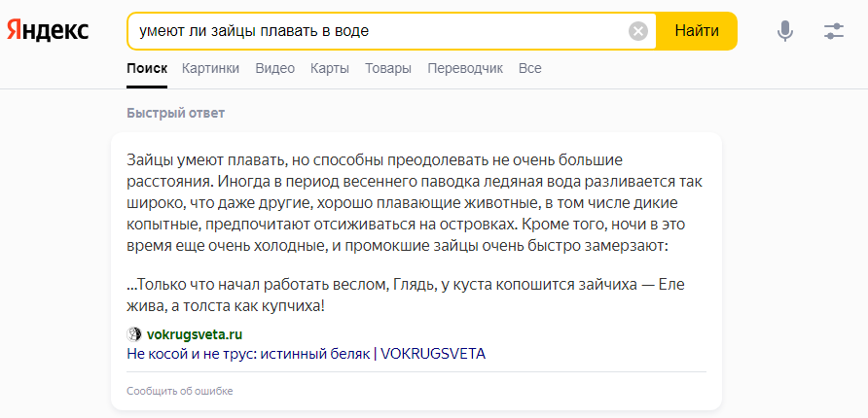The width and height of the screenshot is (868, 418).
Task: Open the Товары tab
Action: pos(388,69)
